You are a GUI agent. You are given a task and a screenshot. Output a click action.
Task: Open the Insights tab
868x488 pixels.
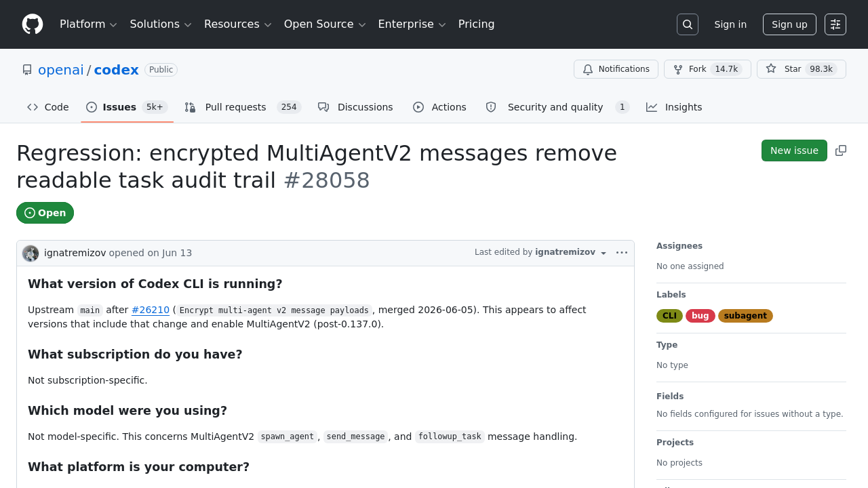point(674,107)
